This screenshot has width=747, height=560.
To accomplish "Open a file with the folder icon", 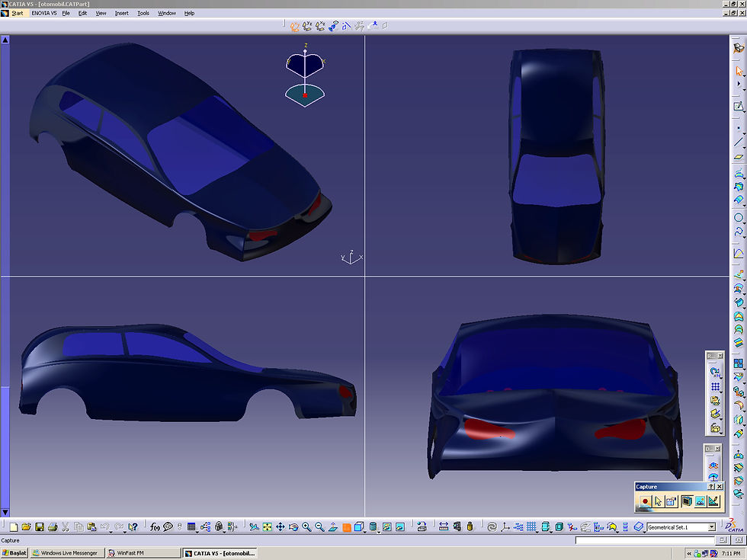I will pyautogui.click(x=26, y=526).
